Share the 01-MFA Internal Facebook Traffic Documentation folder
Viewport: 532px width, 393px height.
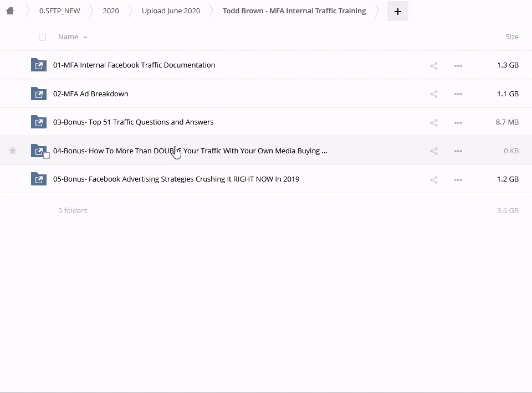[433, 65]
